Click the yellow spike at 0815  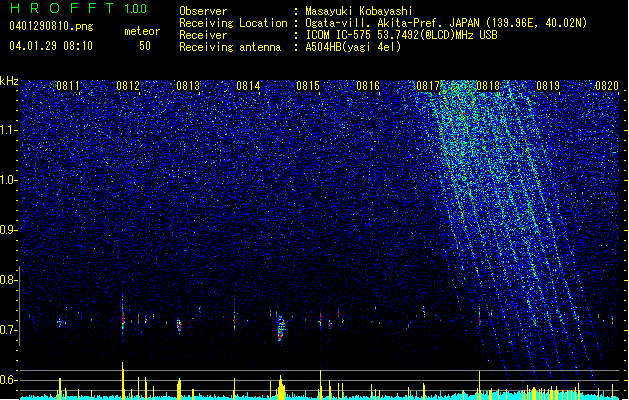321,384
